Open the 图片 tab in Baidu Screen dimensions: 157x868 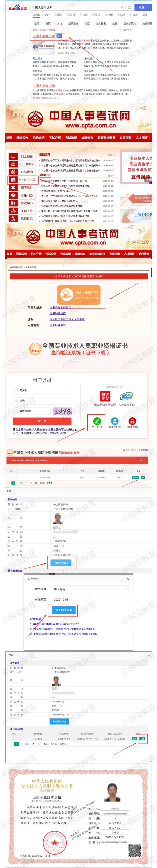click(x=58, y=15)
